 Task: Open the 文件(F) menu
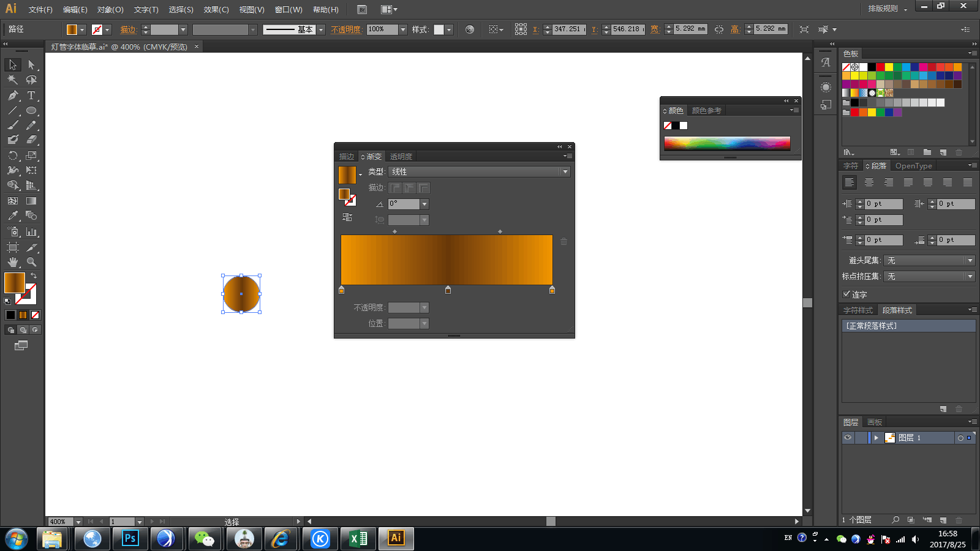pyautogui.click(x=40, y=10)
